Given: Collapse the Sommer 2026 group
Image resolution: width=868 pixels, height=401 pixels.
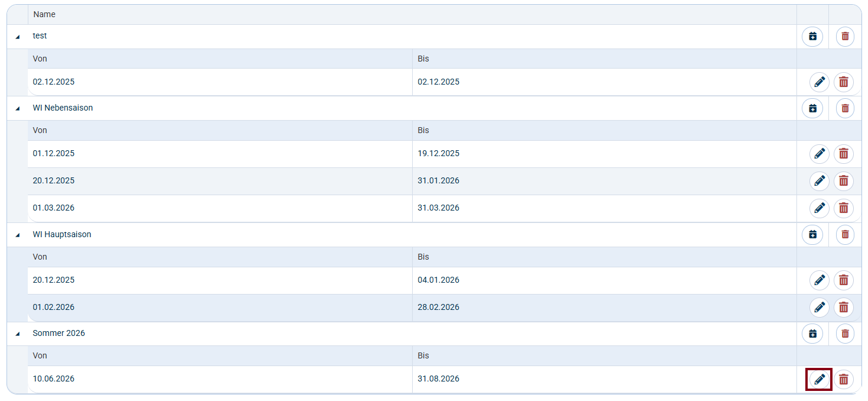Looking at the screenshot, I should pyautogui.click(x=17, y=334).
